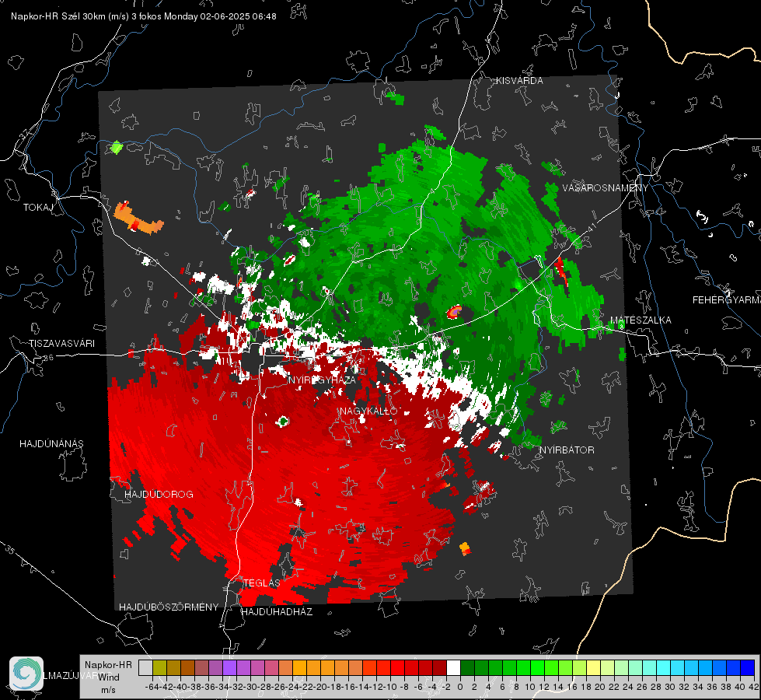The width and height of the screenshot is (761, 700).
Task: Click the cyan swatch between 28 and 30
Action: point(664,668)
